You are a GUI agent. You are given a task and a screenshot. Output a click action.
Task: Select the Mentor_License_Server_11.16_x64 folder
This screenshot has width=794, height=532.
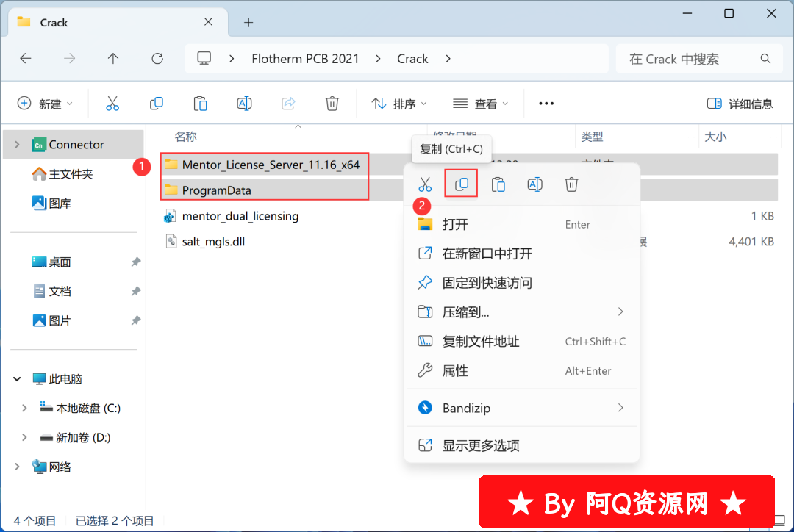[x=271, y=165]
